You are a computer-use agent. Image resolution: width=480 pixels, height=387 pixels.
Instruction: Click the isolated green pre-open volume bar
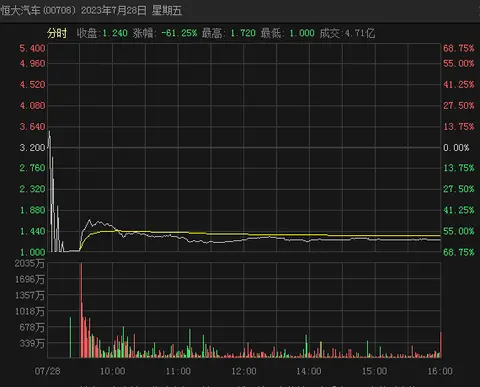(x=70, y=337)
